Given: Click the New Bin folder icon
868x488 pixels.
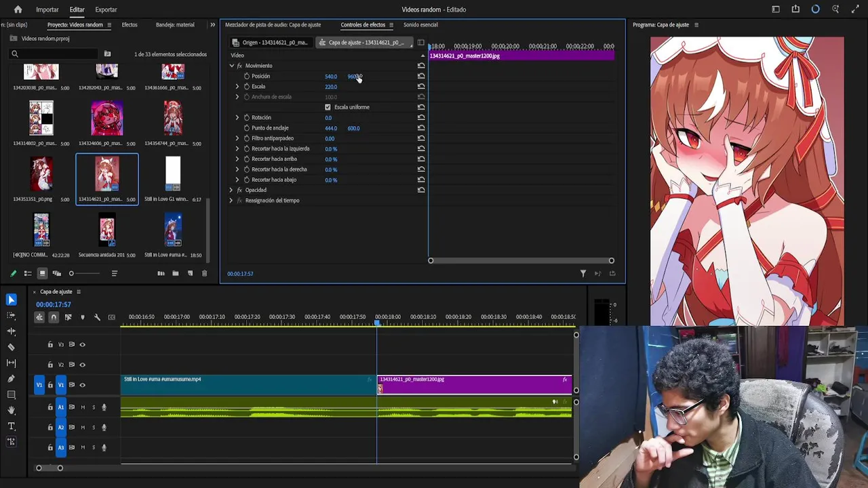Looking at the screenshot, I should click(175, 273).
